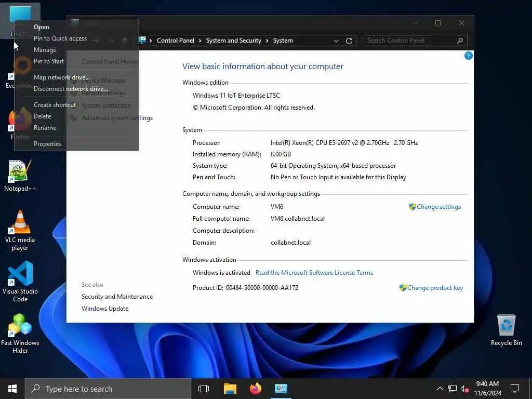Image resolution: width=532 pixels, height=399 pixels.
Task: Click the muted volume tray icon
Action: tap(465, 389)
